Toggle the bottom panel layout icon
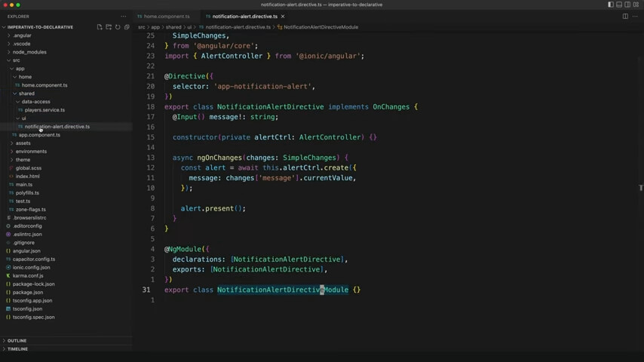644x362 pixels. (619, 5)
